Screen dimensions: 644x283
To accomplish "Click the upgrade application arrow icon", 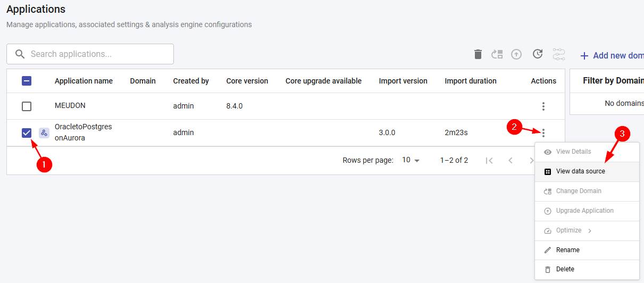I will coord(516,54).
